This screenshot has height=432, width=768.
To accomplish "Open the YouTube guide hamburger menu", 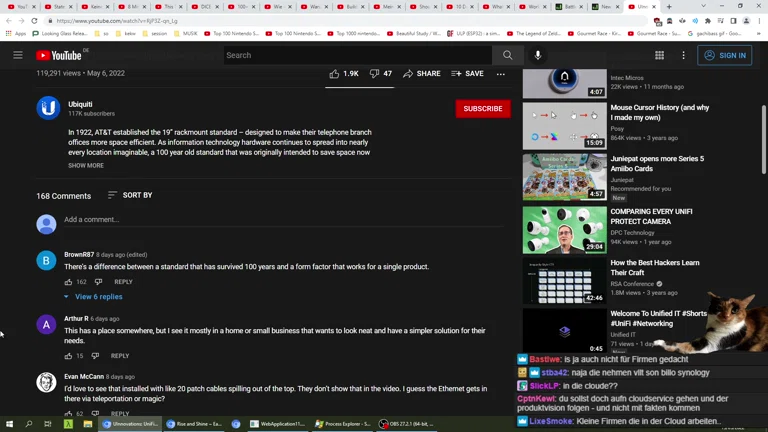I will click(18, 55).
